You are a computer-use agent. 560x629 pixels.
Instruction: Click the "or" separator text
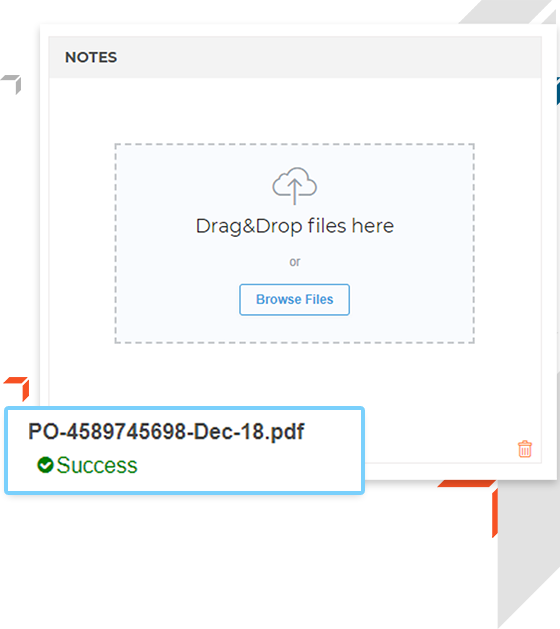click(294, 262)
